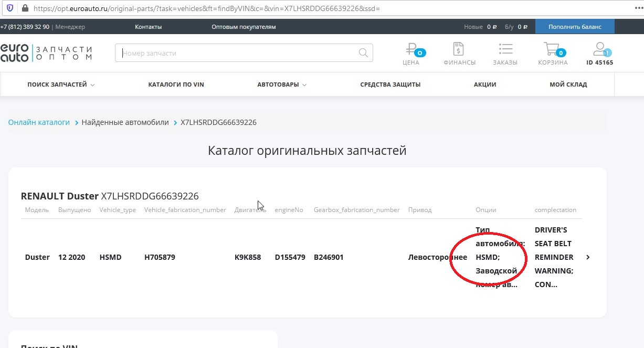Click the search magnifier icon

(x=363, y=52)
